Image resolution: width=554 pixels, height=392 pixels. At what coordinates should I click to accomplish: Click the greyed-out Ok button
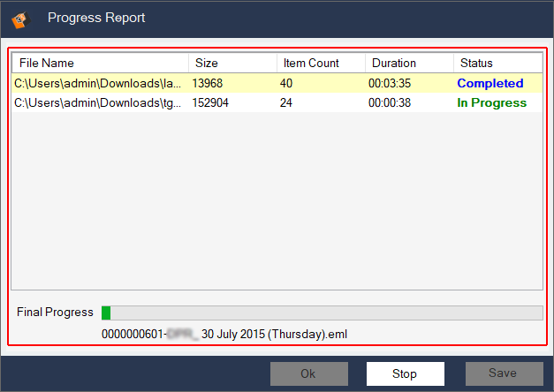click(x=307, y=373)
